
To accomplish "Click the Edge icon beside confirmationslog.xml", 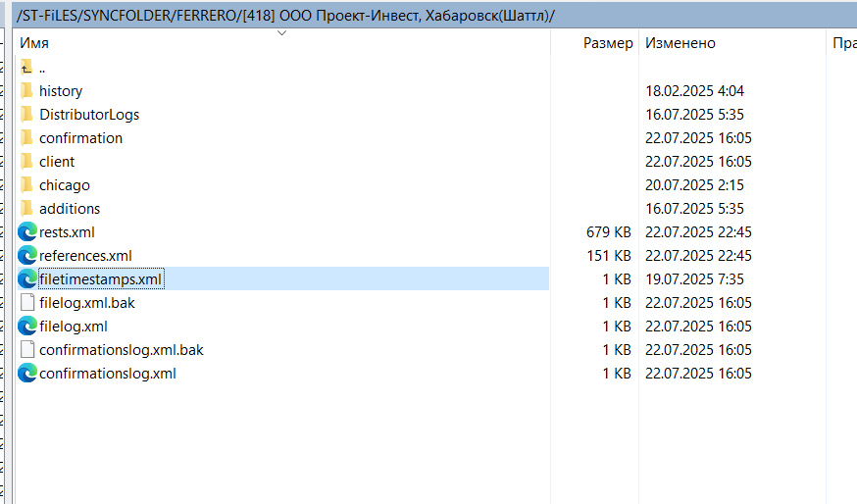I will 27,373.
